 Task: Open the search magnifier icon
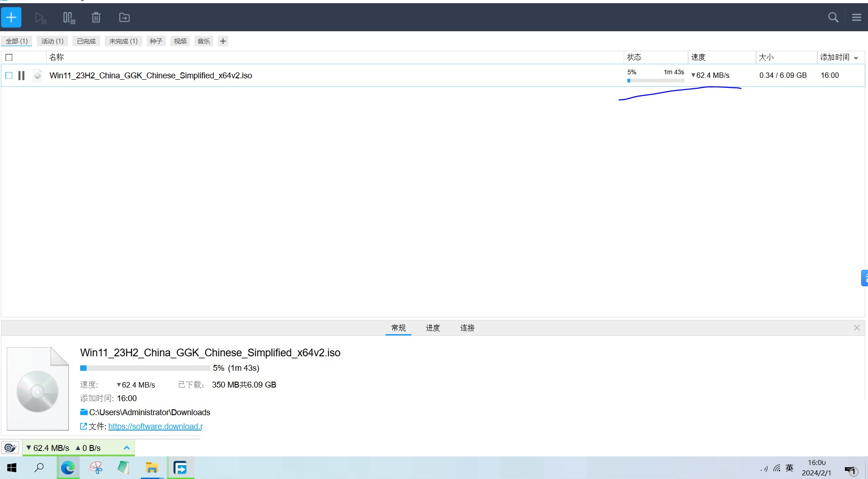(x=833, y=18)
